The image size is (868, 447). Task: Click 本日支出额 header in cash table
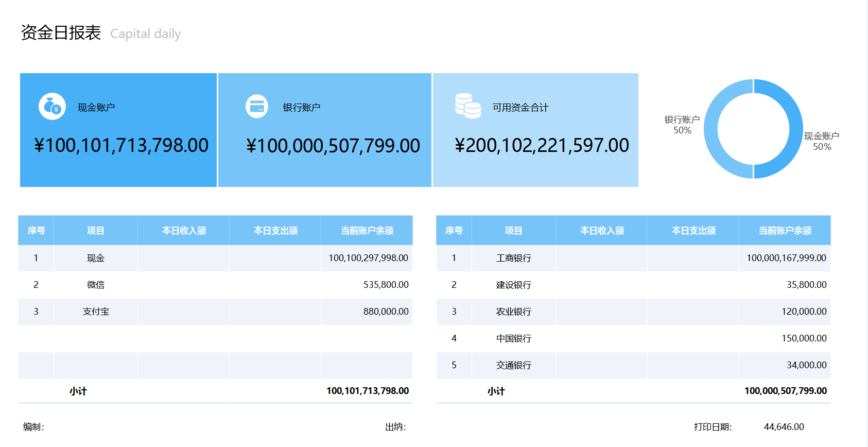[275, 231]
